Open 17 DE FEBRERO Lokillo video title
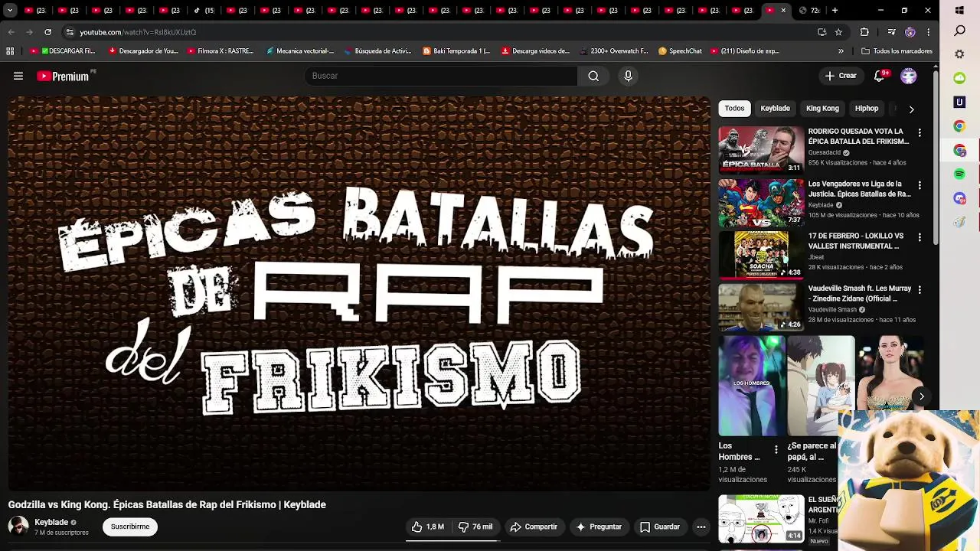Screen dimensions: 980x551 (x=856, y=241)
